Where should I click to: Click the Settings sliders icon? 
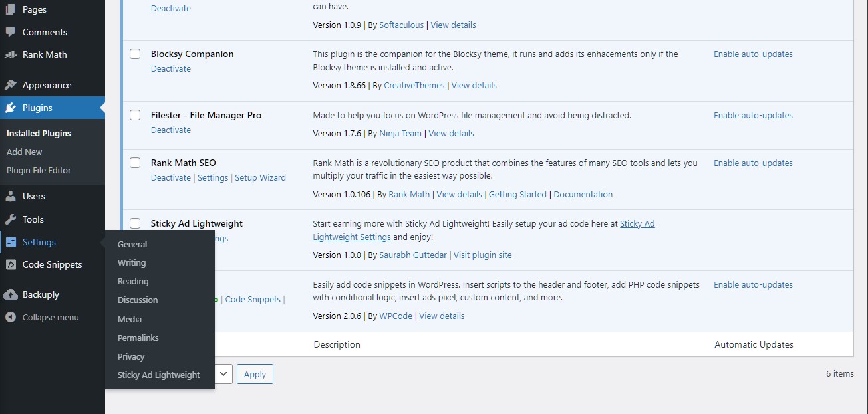[x=11, y=242]
